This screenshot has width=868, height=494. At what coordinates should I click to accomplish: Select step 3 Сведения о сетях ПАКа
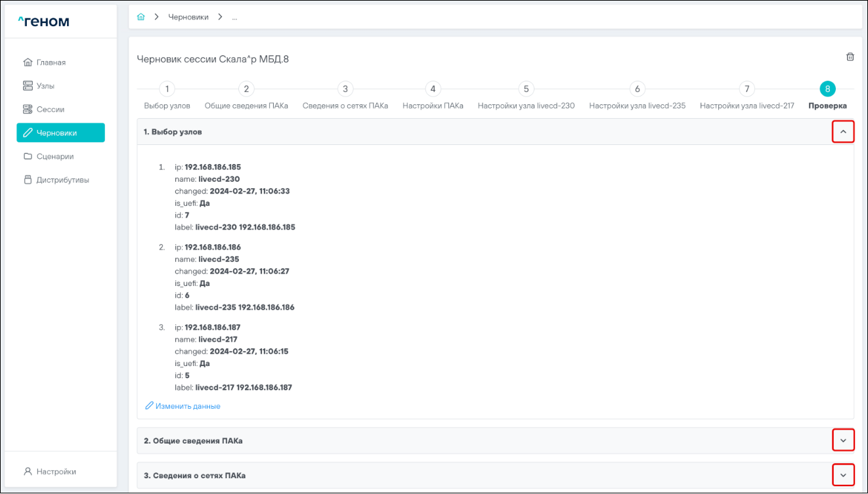coord(345,89)
